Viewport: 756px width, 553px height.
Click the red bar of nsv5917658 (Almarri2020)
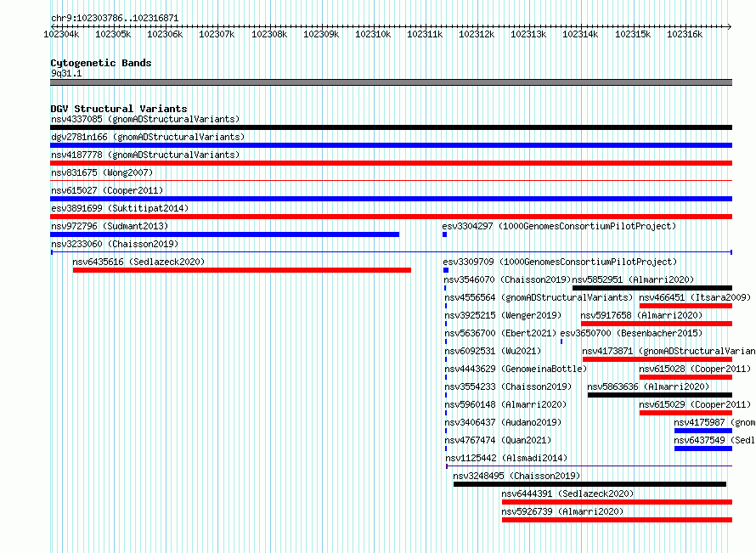[x=657, y=324]
